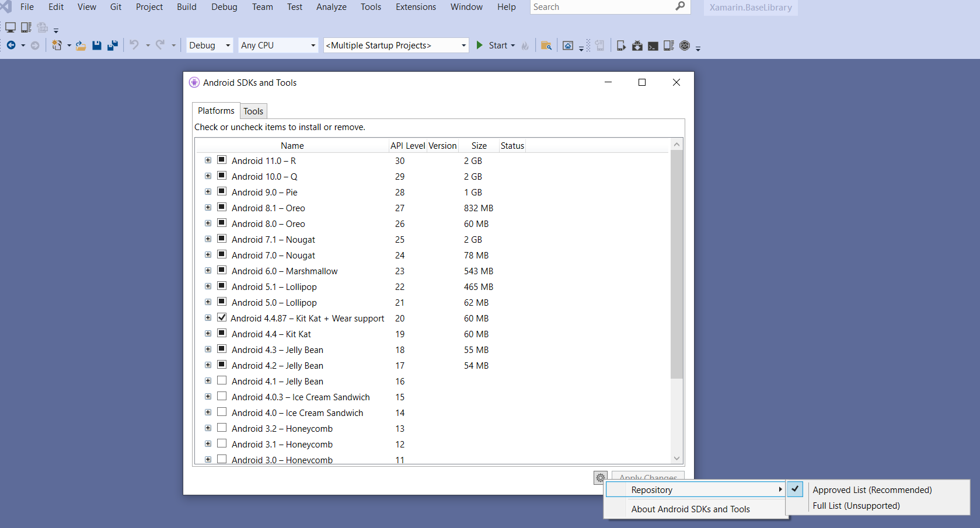The height and width of the screenshot is (528, 980).
Task: Click the device-with-arrow icon after the toolbar separator
Action: pyautogui.click(x=621, y=46)
